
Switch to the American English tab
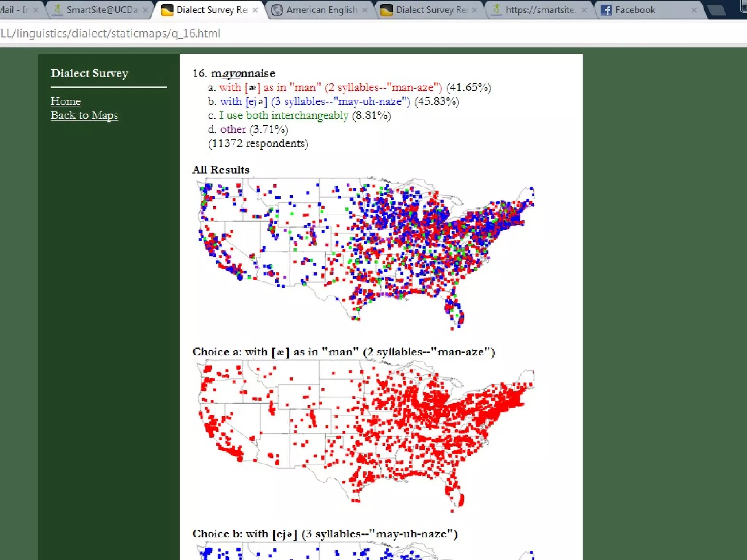click(321, 10)
